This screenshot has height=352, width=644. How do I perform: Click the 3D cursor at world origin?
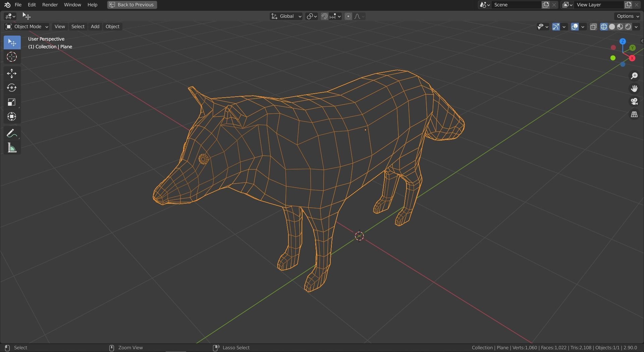(359, 236)
